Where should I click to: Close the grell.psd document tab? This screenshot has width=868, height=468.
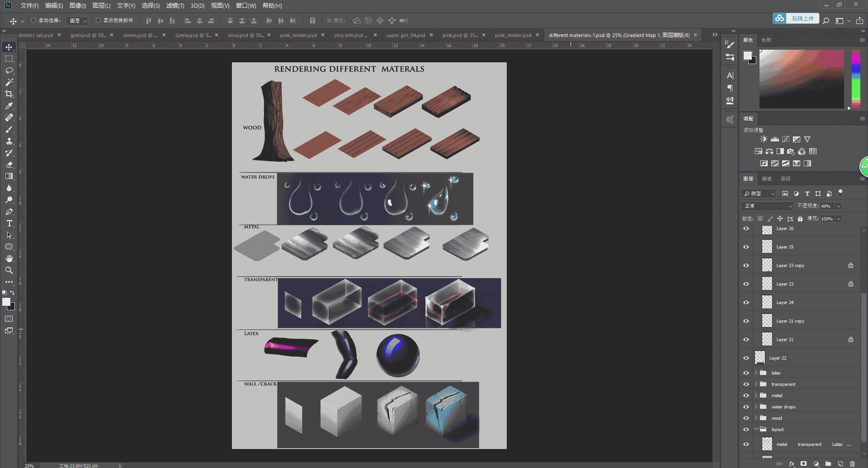112,35
